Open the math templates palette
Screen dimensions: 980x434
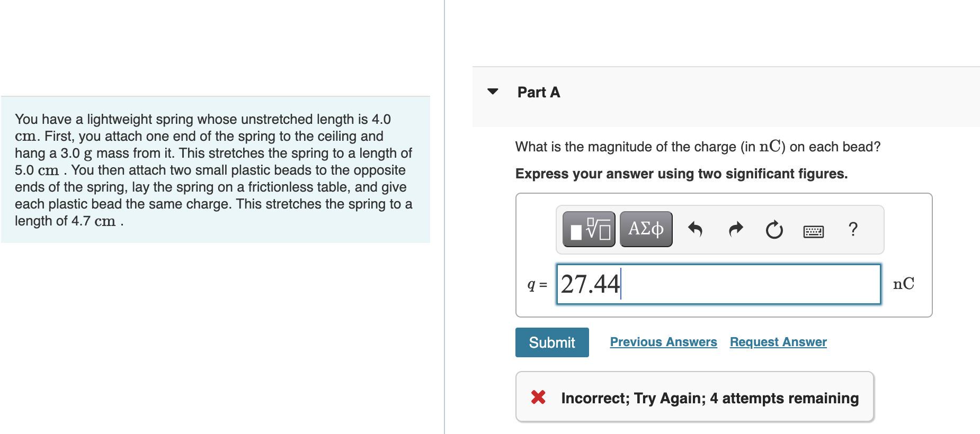(588, 229)
